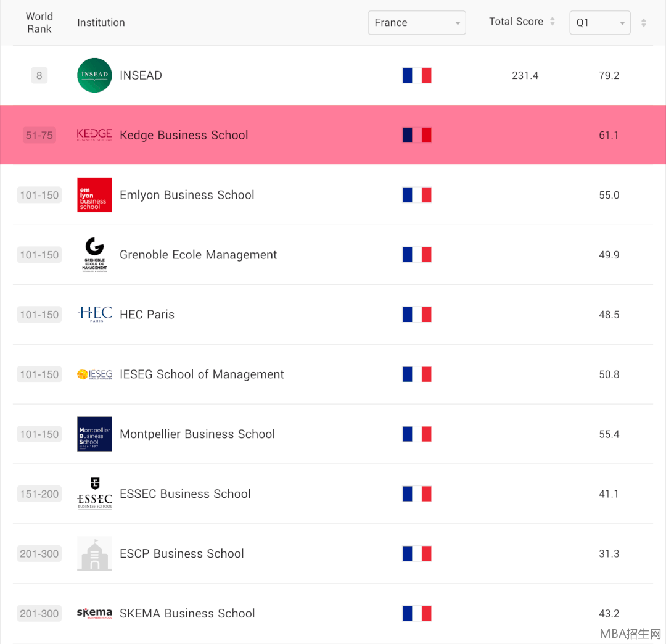Click the INSEAD green circular logo
Image resolution: width=666 pixels, height=644 pixels.
click(94, 75)
